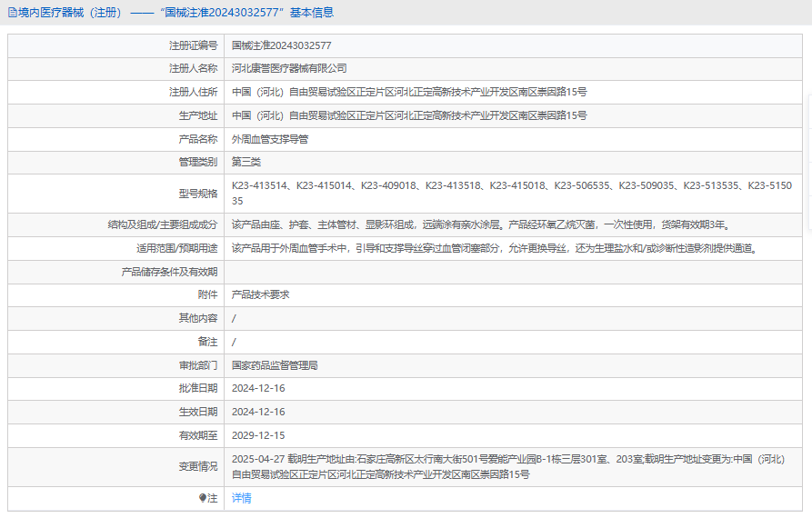Click attachment value 产品技术要求
This screenshot has width=812, height=518.
260,294
